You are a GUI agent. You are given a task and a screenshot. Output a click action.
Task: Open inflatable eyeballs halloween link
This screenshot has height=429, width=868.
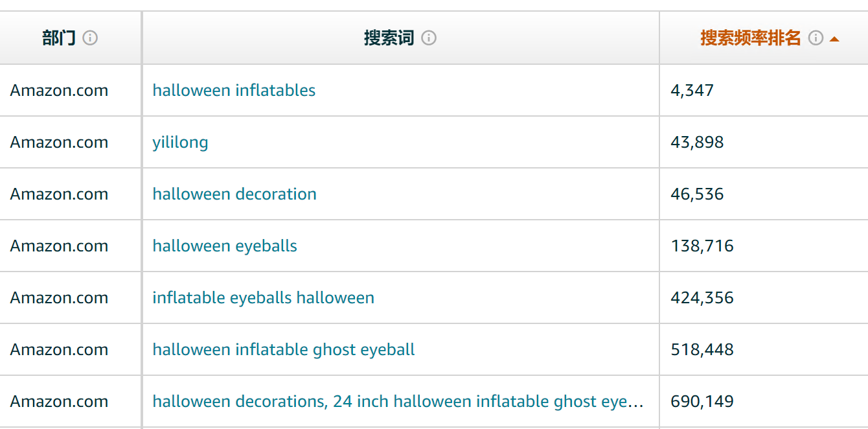pyautogui.click(x=263, y=297)
